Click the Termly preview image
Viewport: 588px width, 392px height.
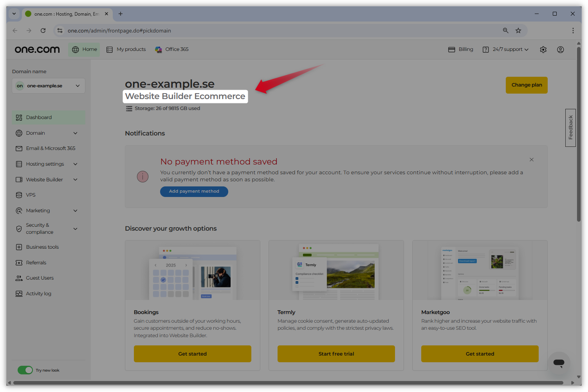pyautogui.click(x=336, y=270)
